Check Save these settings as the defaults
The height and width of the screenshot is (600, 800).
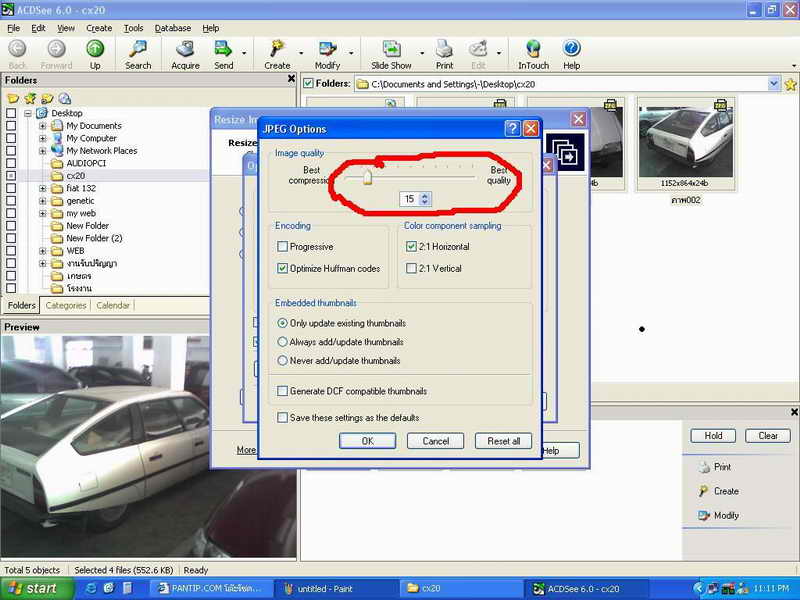[x=282, y=418]
